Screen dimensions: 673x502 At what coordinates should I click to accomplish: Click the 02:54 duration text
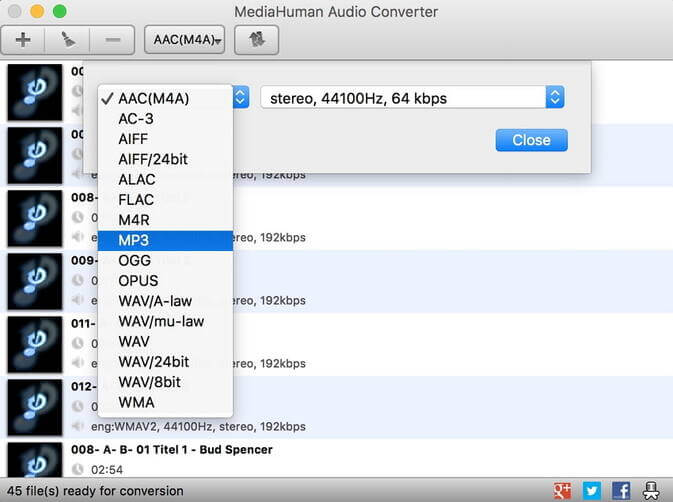(107, 470)
